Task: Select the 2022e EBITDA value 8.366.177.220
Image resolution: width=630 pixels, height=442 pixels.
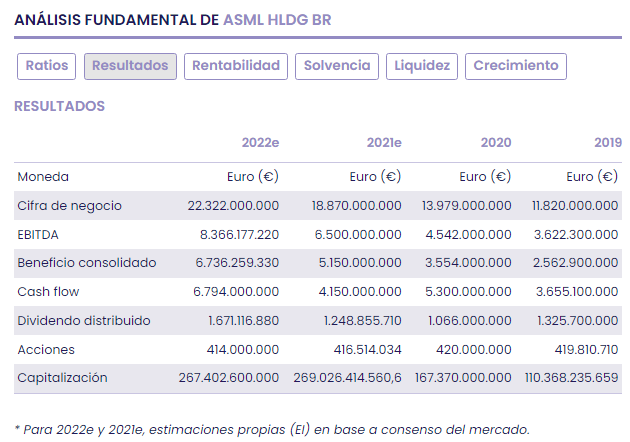Action: (233, 234)
